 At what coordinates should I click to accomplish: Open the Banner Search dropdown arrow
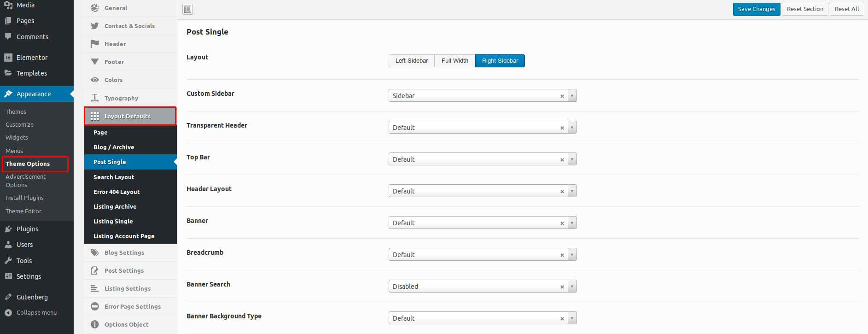coord(572,287)
